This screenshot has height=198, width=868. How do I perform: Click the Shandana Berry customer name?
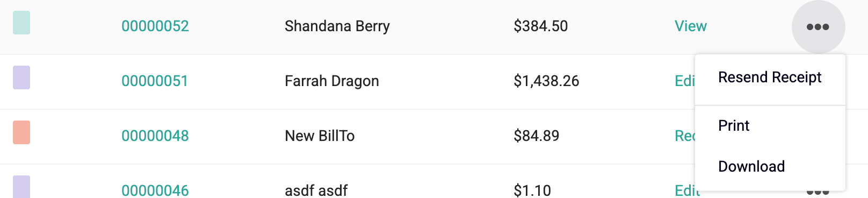click(x=337, y=26)
